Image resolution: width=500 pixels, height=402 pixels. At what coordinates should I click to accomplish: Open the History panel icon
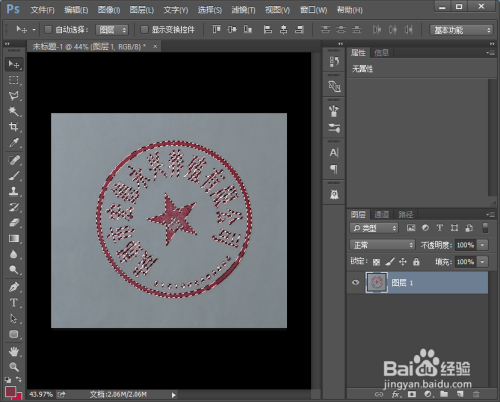334,62
